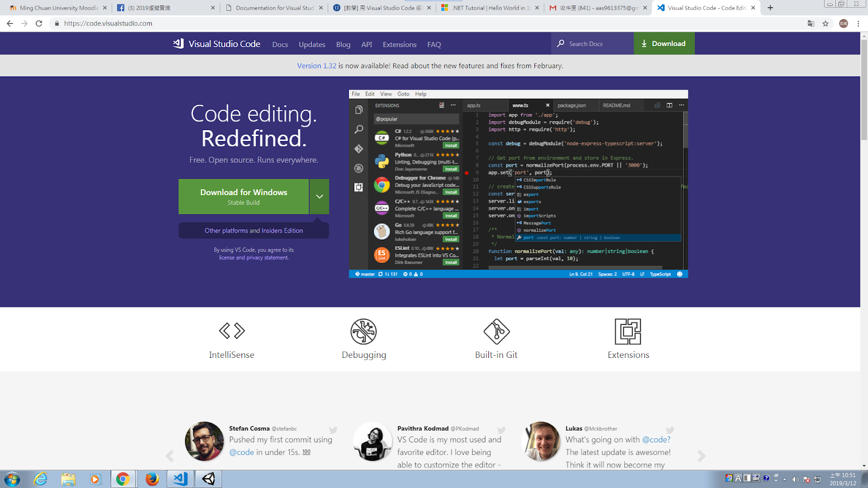
Task: Launch Firefox from the taskbar
Action: pos(152,479)
